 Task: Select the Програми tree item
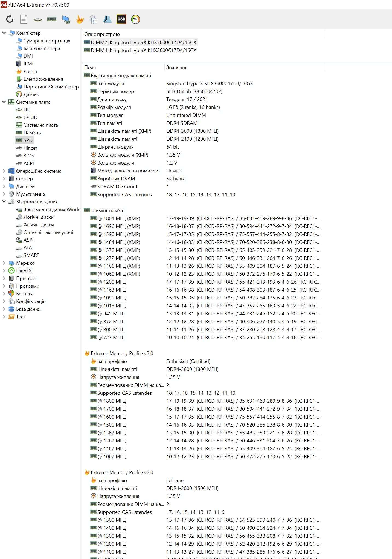28,286
